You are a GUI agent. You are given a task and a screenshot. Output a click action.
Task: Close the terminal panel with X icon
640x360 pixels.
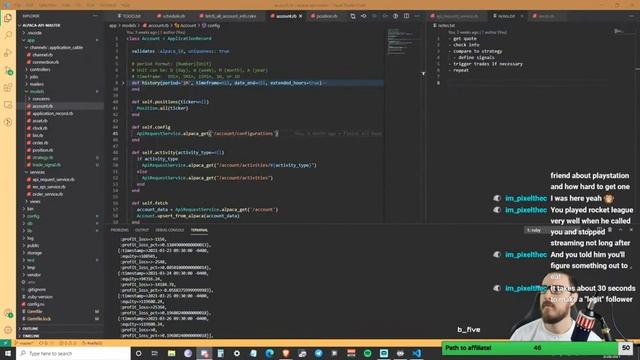(631, 230)
